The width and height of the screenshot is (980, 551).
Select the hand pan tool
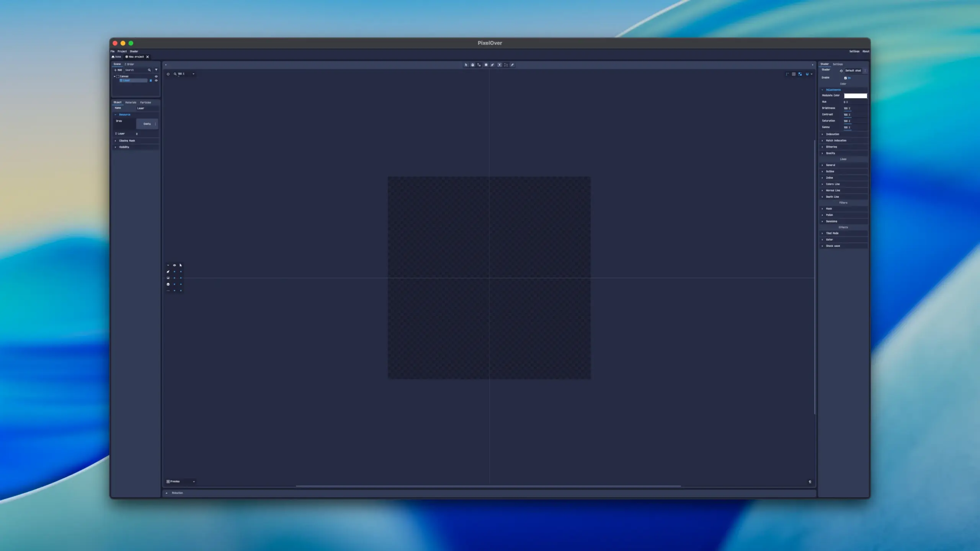tap(472, 65)
